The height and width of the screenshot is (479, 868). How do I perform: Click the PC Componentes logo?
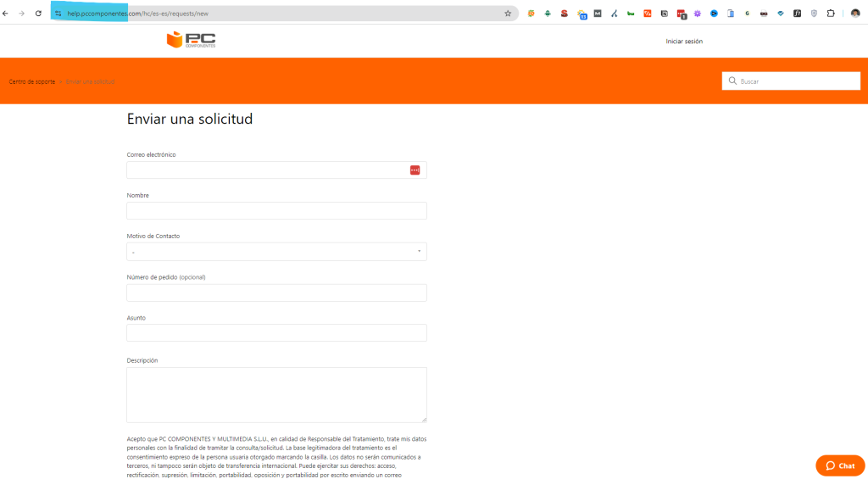click(x=191, y=40)
